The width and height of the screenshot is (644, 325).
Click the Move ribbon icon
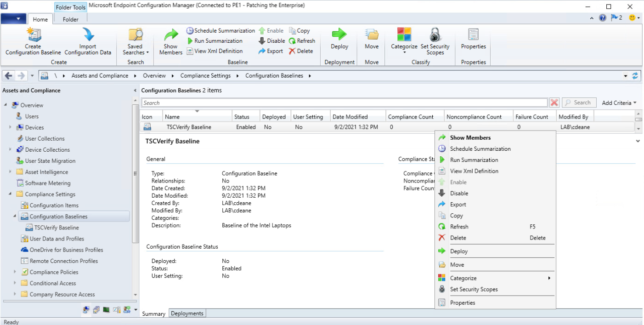[372, 39]
